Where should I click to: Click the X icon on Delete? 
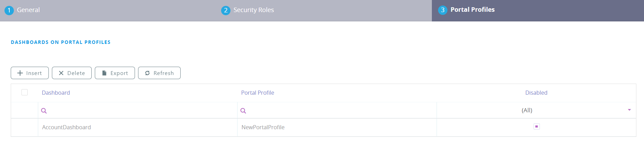point(61,73)
